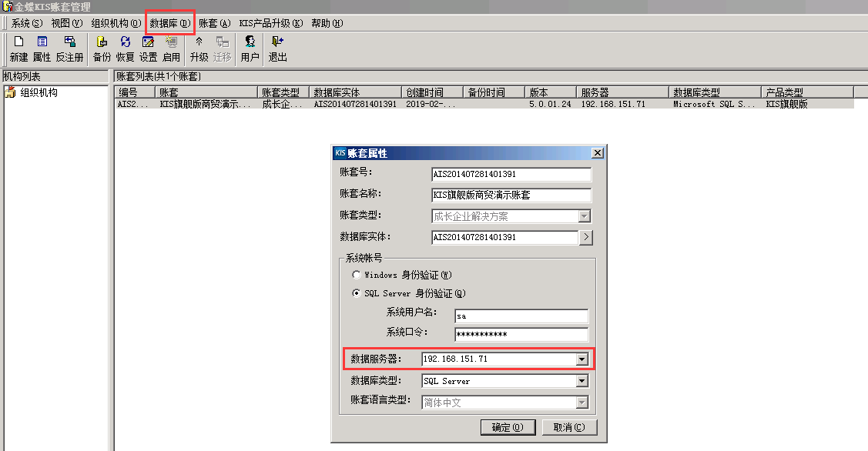Image resolution: width=868 pixels, height=451 pixels.
Task: Close the 账套属性 dialog
Action: pos(598,152)
